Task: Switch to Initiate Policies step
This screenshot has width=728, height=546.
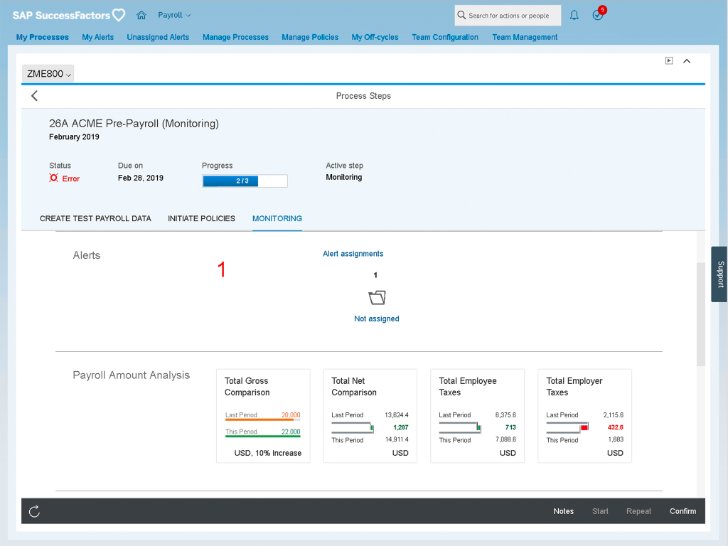Action: 202,218
